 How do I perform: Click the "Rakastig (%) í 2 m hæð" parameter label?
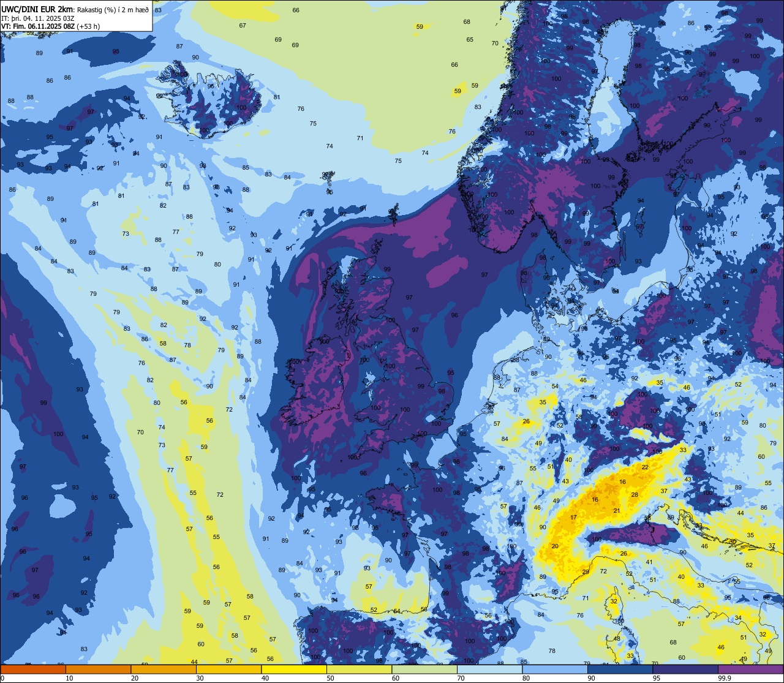(113, 9)
